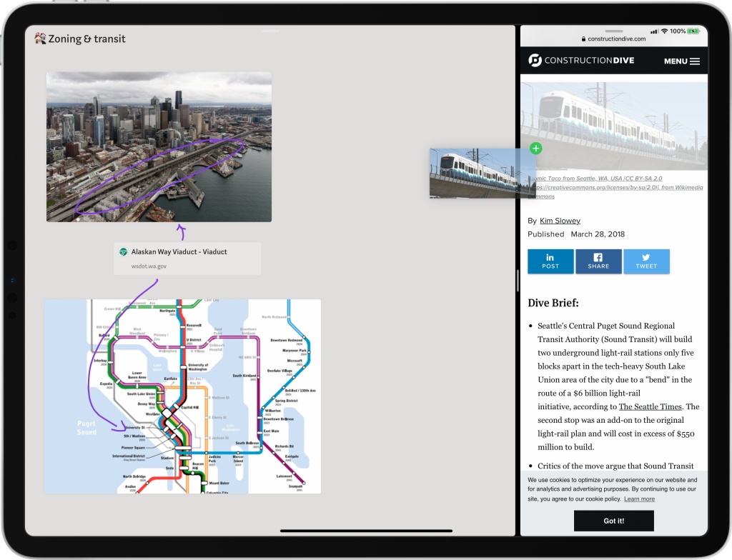Click the Published March 28, 2018 date
The height and width of the screenshot is (560, 732).
(576, 234)
